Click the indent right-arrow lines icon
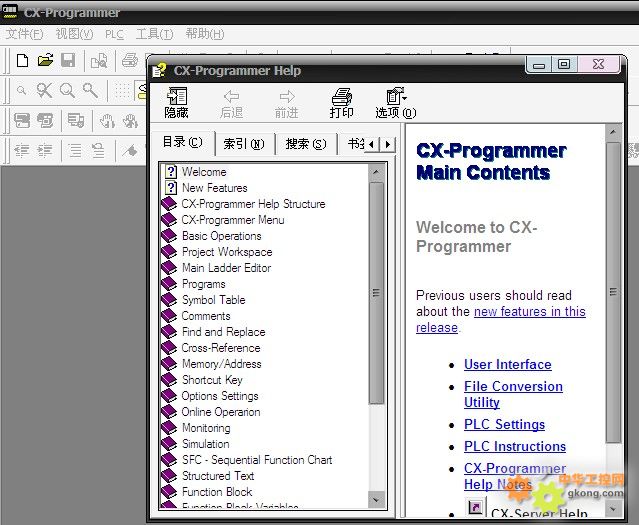 [x=45, y=151]
